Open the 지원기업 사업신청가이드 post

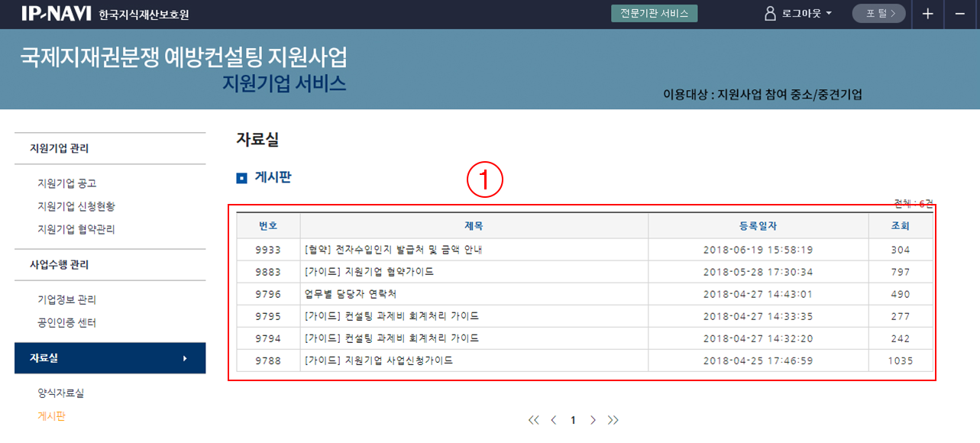point(378,361)
